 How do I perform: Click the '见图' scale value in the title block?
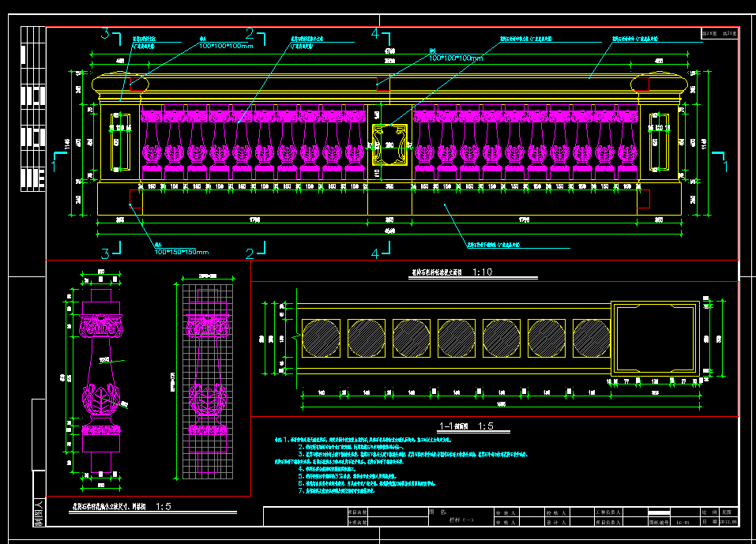click(727, 512)
